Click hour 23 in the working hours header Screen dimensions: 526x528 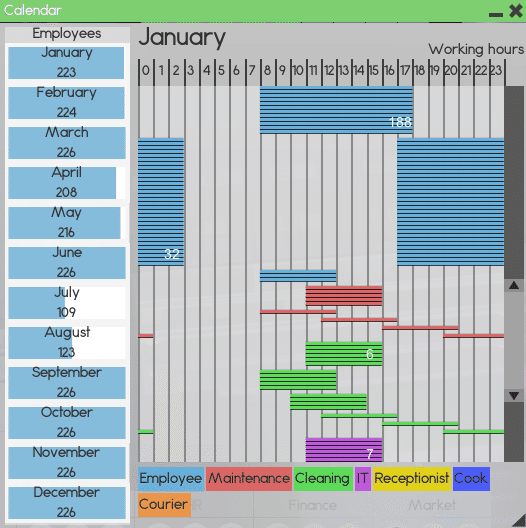point(496,70)
